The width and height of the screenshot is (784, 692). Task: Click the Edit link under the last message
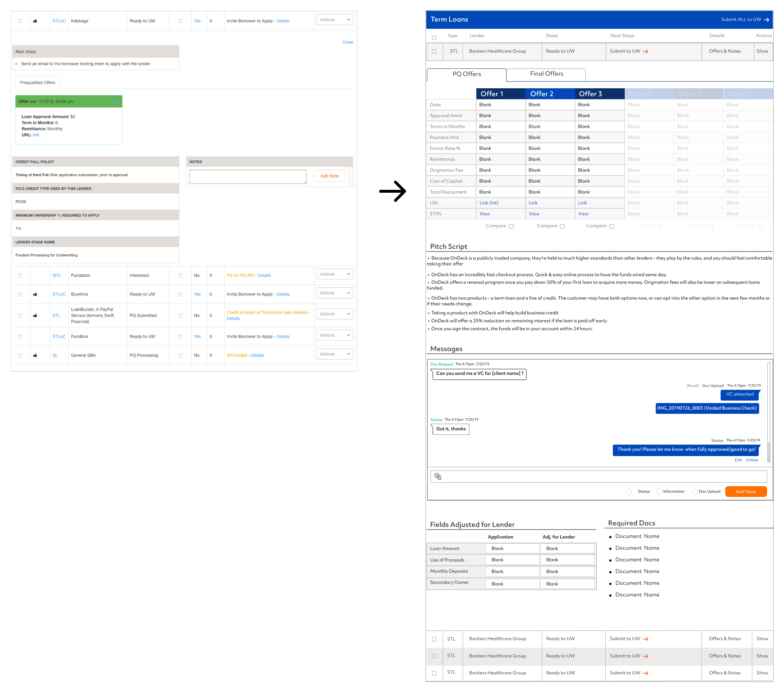pos(738,460)
